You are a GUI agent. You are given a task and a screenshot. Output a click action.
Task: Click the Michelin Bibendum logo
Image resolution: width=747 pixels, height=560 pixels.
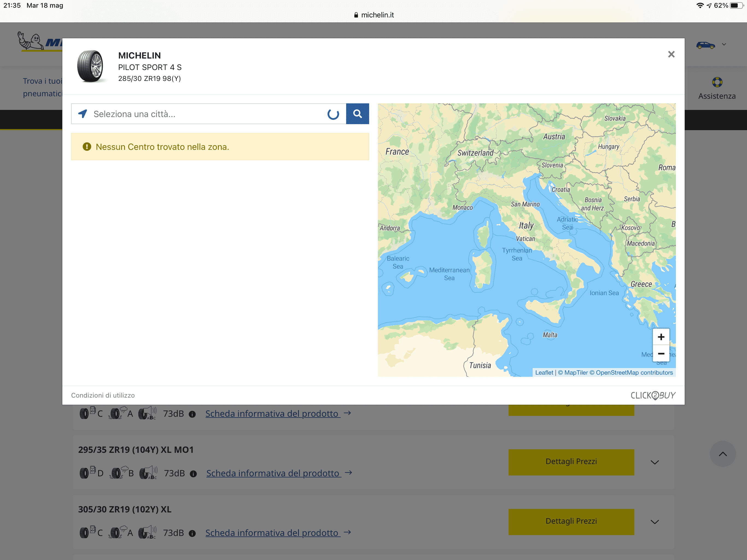coord(31,41)
